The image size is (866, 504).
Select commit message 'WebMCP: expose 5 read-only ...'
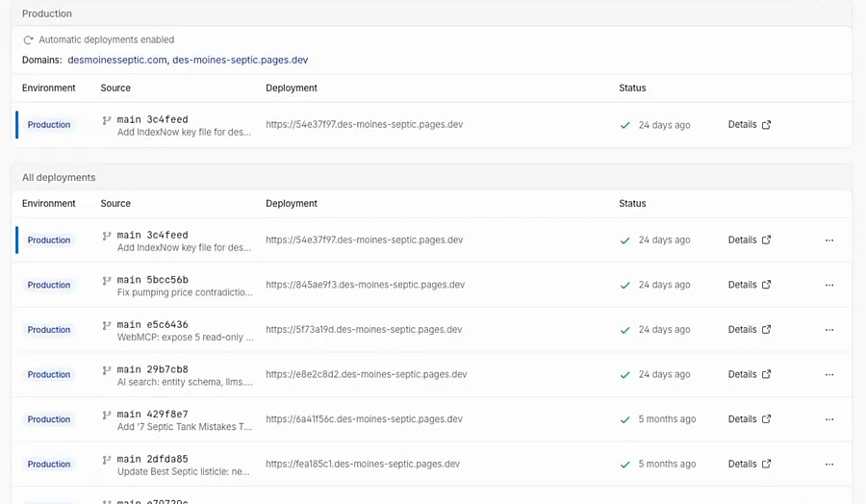tap(185, 338)
